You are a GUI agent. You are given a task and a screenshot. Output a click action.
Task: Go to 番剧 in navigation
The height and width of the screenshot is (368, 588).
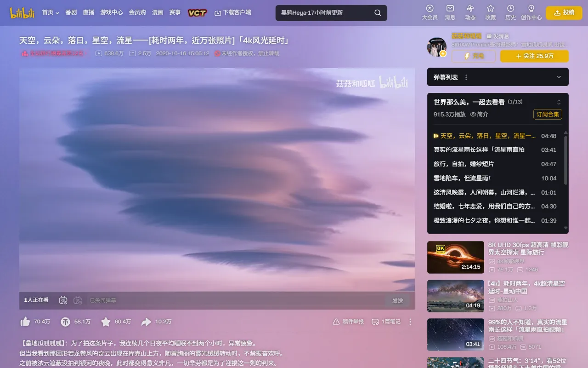[71, 13]
